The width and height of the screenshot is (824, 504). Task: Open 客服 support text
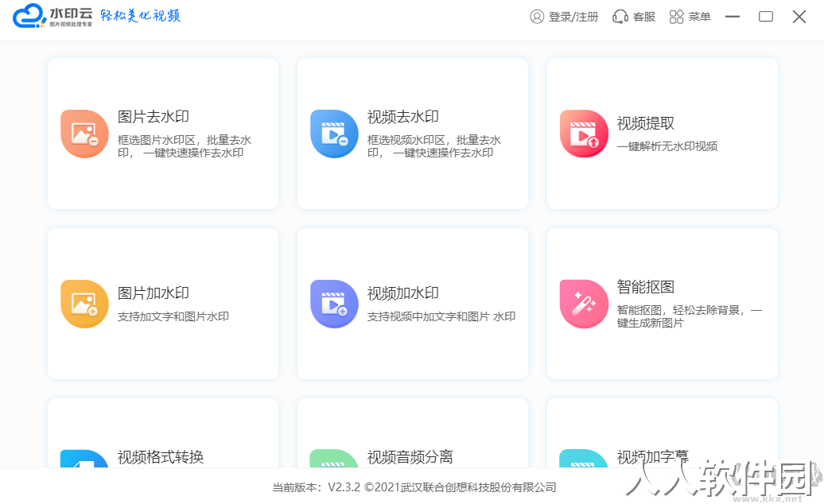click(x=644, y=17)
